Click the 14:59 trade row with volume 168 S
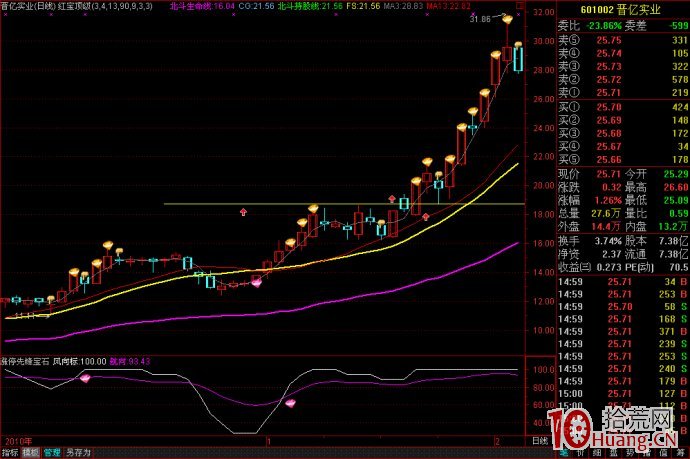 (x=623, y=319)
